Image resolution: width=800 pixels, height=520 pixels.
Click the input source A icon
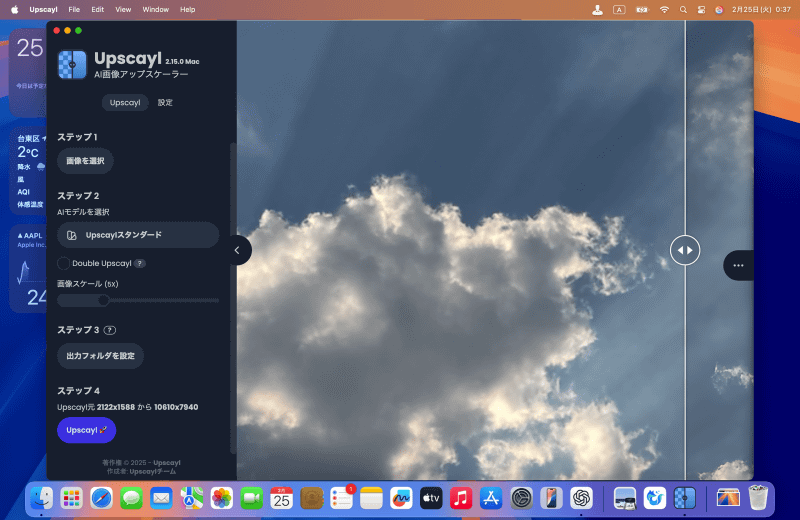coord(619,9)
